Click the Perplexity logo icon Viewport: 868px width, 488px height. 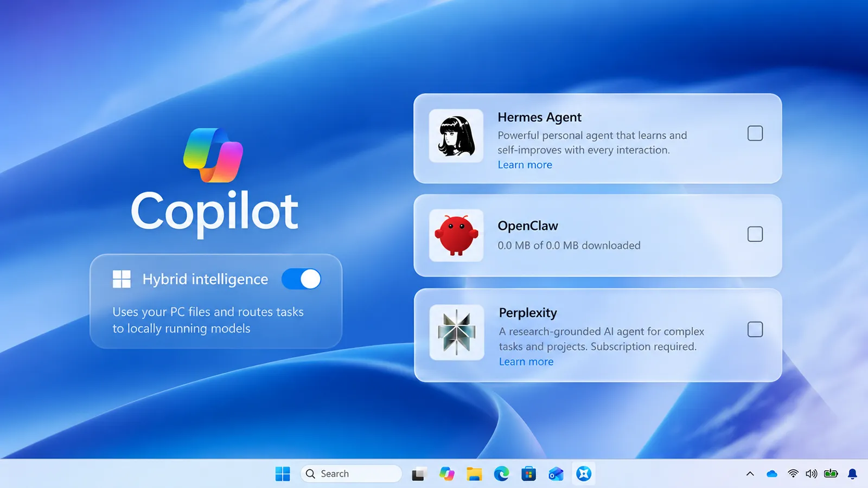coord(457,332)
